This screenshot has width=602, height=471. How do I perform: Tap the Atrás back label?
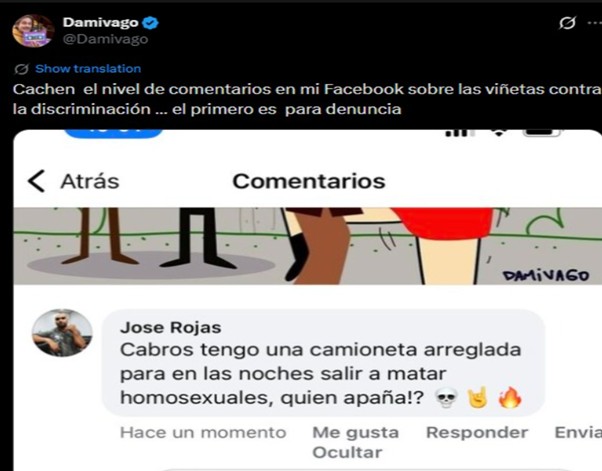click(89, 181)
